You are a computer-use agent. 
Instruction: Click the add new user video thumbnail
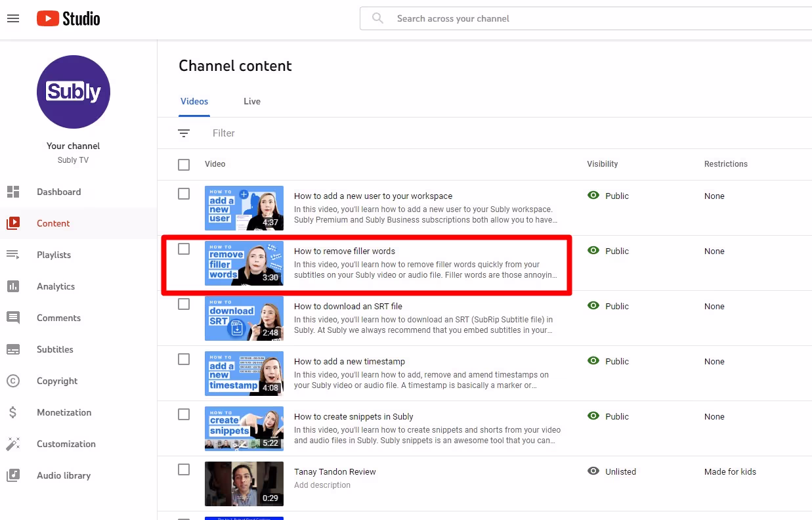244,208
